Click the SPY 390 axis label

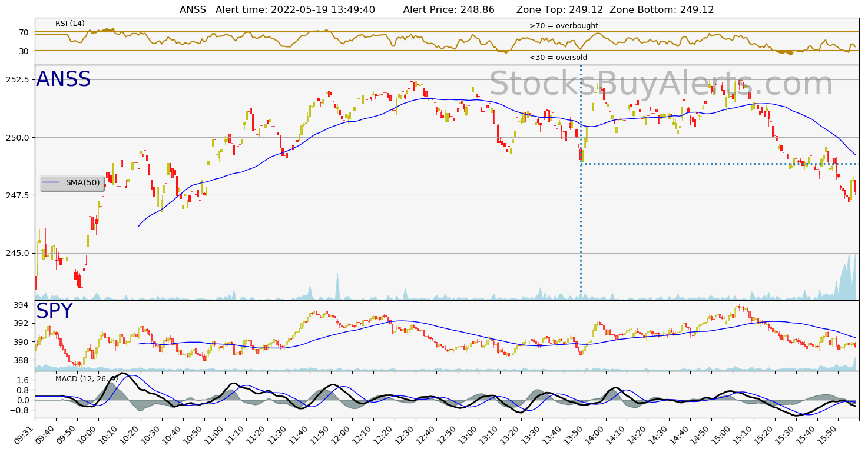pos(21,342)
